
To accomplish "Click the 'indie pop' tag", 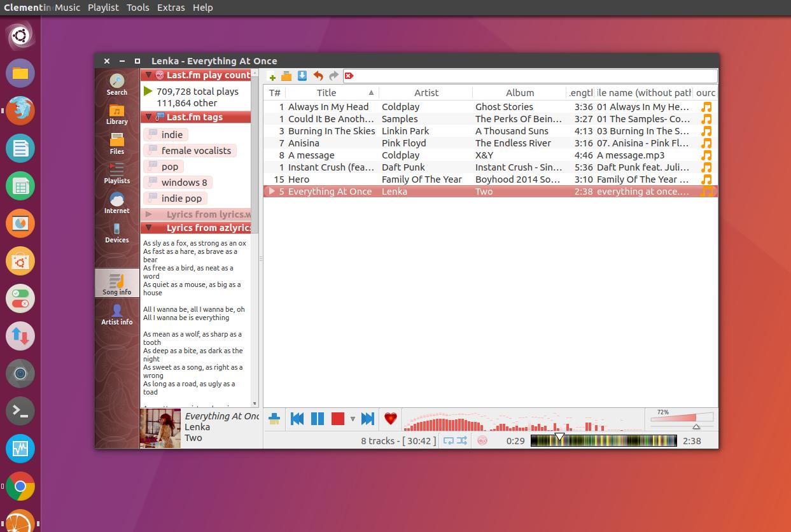I will 181,199.
